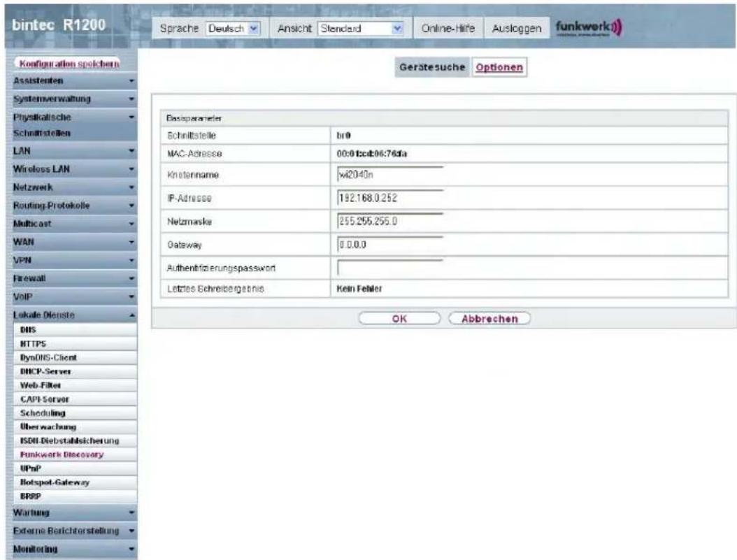
Task: Open the Scheduling submenu item
Action: tap(76, 413)
